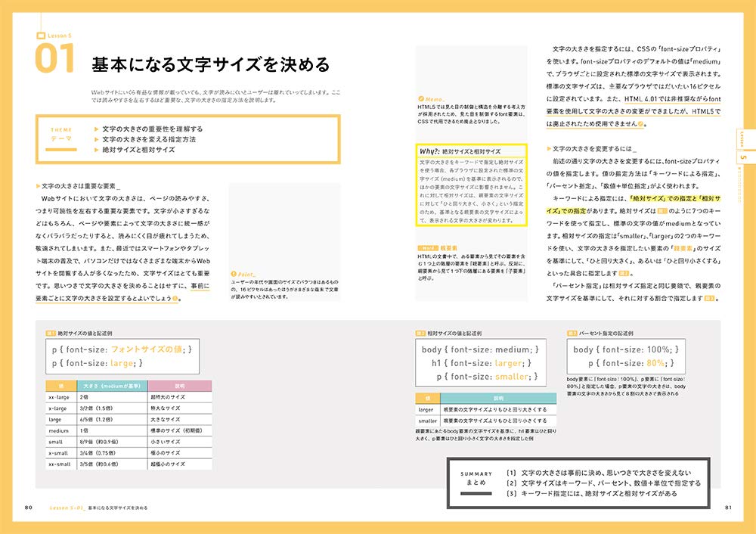The width and height of the screenshot is (756, 534).
Task: Click the orange Point_ icon
Action: point(234,274)
